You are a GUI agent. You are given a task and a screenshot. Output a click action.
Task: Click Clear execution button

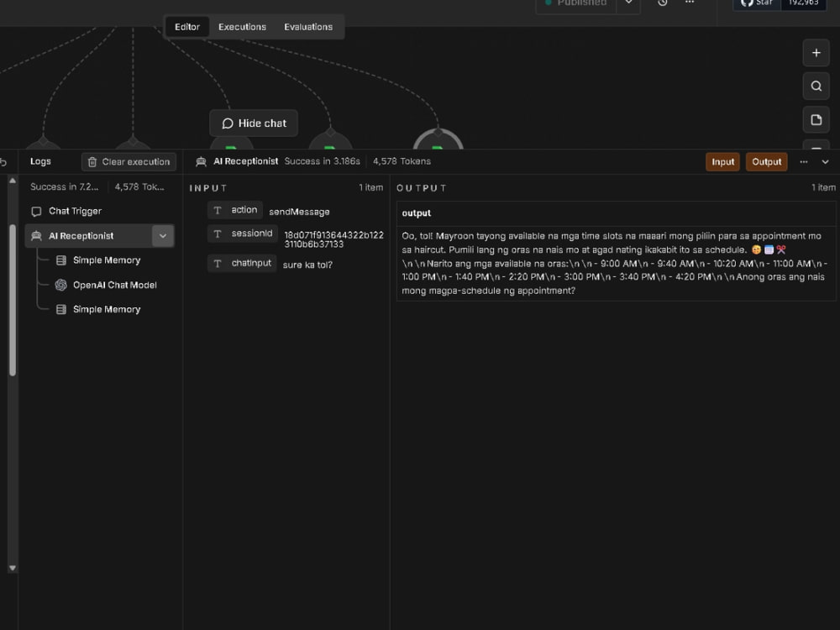pos(129,162)
